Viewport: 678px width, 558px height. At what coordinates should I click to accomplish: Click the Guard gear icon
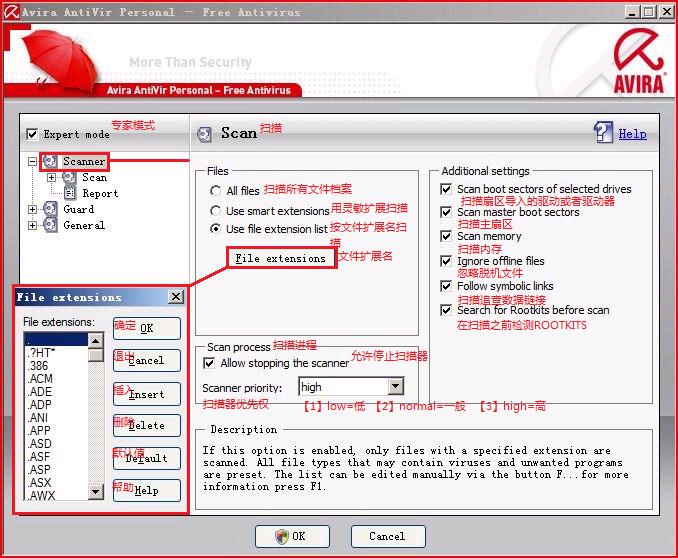50,209
